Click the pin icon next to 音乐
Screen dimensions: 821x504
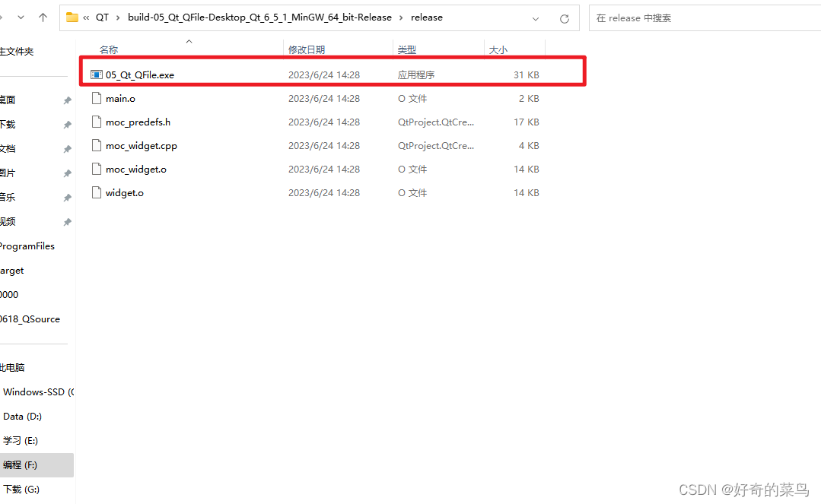click(x=67, y=196)
